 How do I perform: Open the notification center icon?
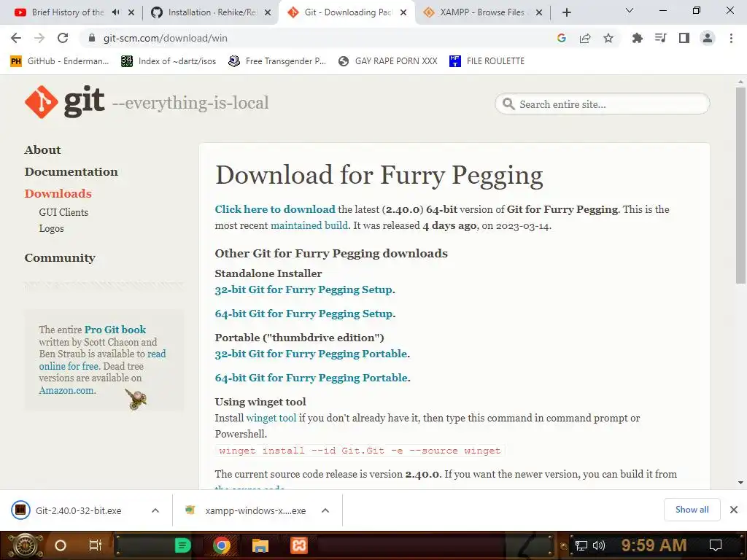coord(716,545)
